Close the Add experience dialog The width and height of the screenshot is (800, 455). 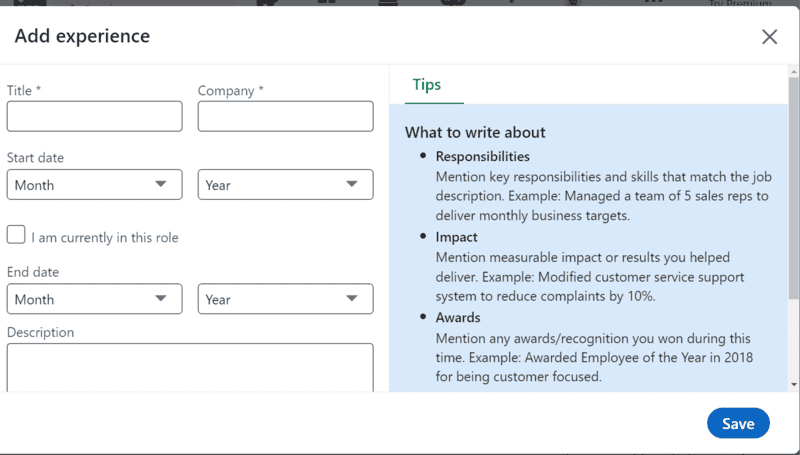[769, 37]
